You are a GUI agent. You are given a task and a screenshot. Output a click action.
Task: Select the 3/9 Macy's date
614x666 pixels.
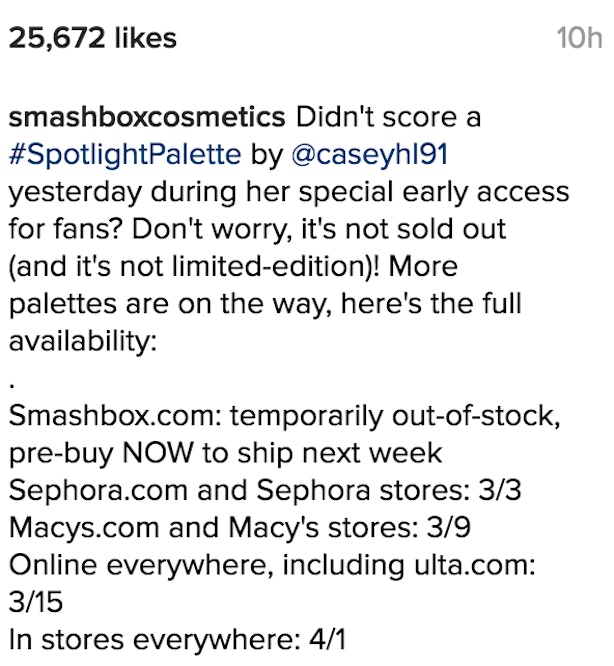click(448, 528)
